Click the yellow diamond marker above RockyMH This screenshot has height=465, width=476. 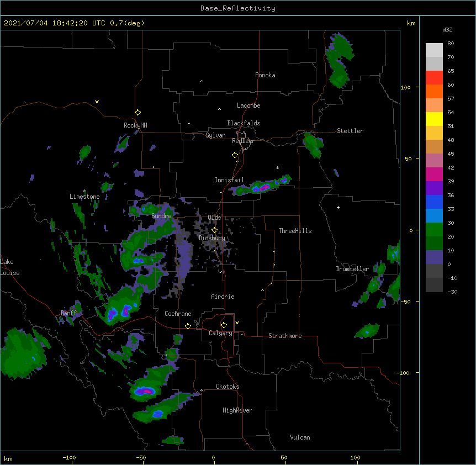137,112
